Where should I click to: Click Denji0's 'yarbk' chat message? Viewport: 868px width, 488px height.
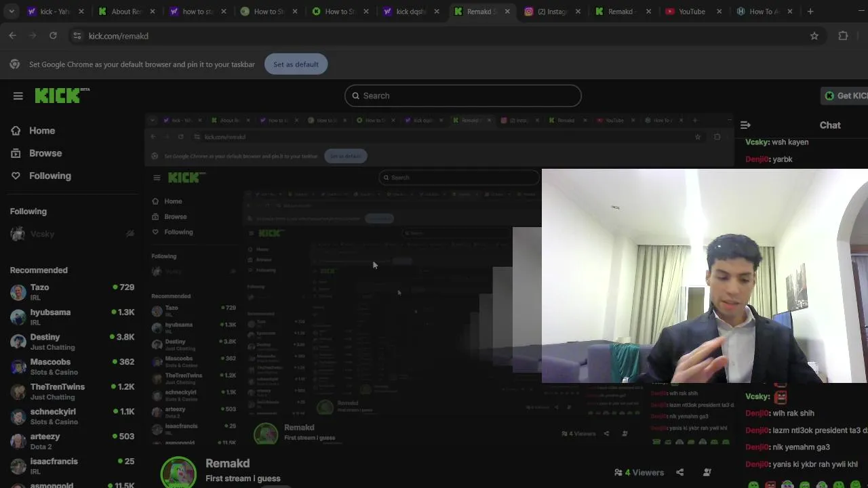[x=769, y=159]
